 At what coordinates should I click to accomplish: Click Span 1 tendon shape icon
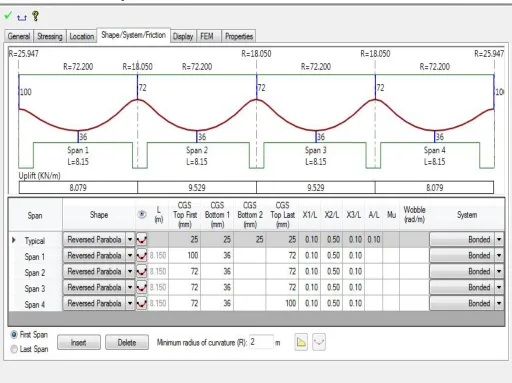tap(142, 255)
